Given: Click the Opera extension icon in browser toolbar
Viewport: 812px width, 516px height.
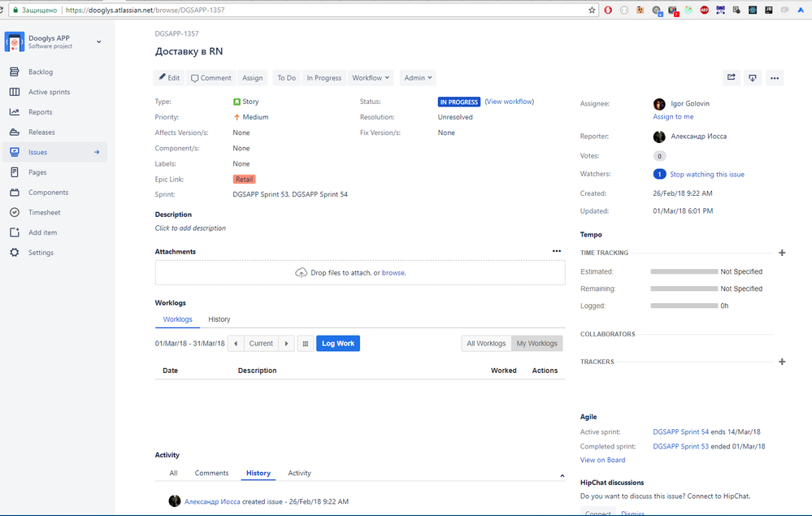Looking at the screenshot, I should click(x=608, y=10).
